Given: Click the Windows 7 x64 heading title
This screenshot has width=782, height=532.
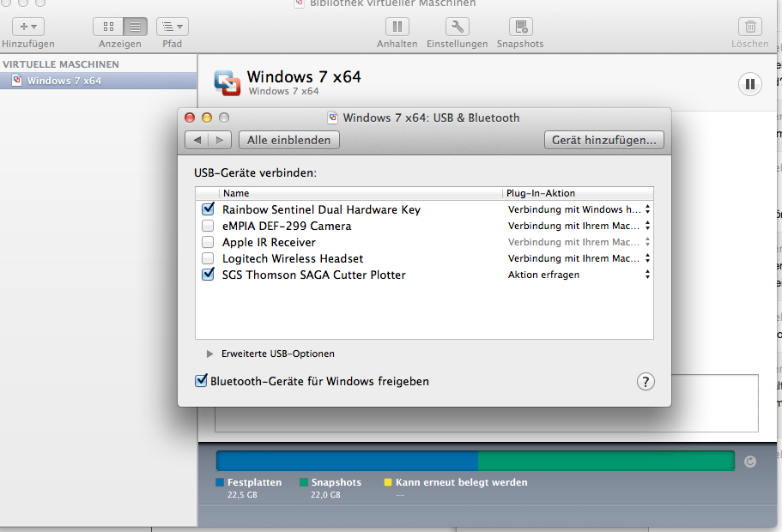Looking at the screenshot, I should point(304,76).
